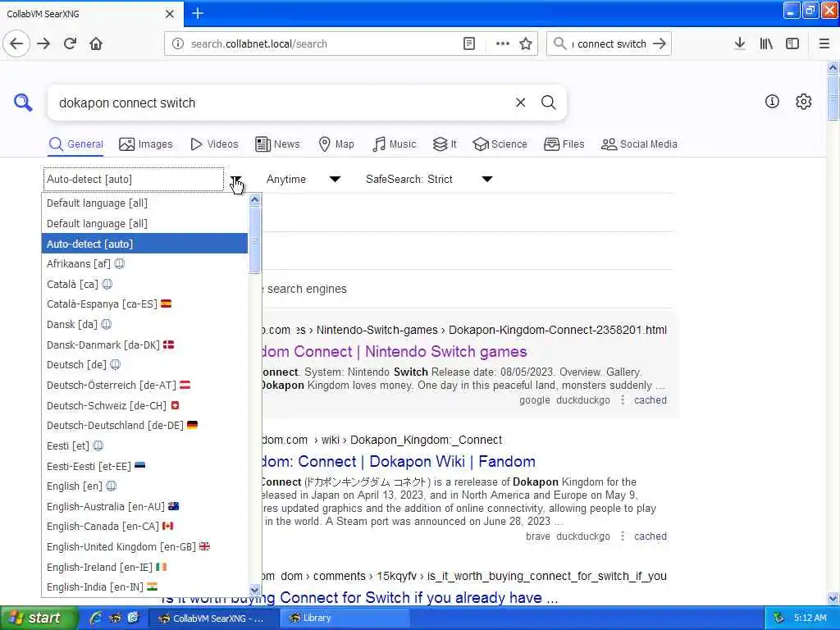Select Català [ca] language option
Image resolution: width=840 pixels, height=630 pixels.
(144, 284)
